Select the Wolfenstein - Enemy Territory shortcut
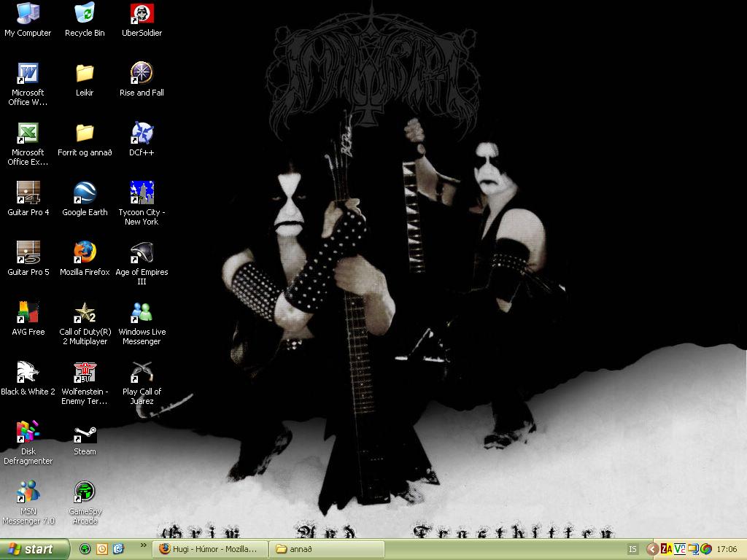Image resolution: width=747 pixels, height=560 pixels. click(x=85, y=384)
